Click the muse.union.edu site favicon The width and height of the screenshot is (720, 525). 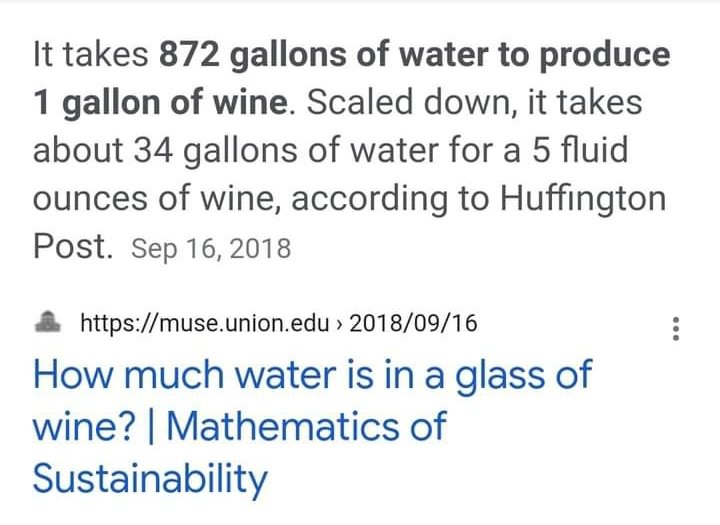point(47,322)
